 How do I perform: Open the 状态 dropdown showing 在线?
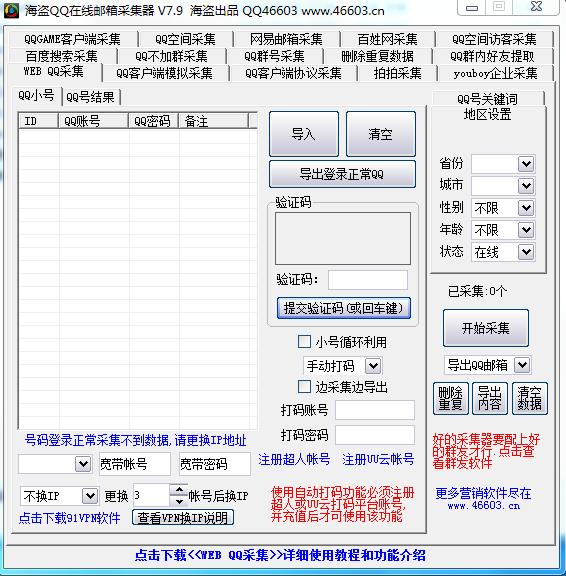[x=526, y=252]
